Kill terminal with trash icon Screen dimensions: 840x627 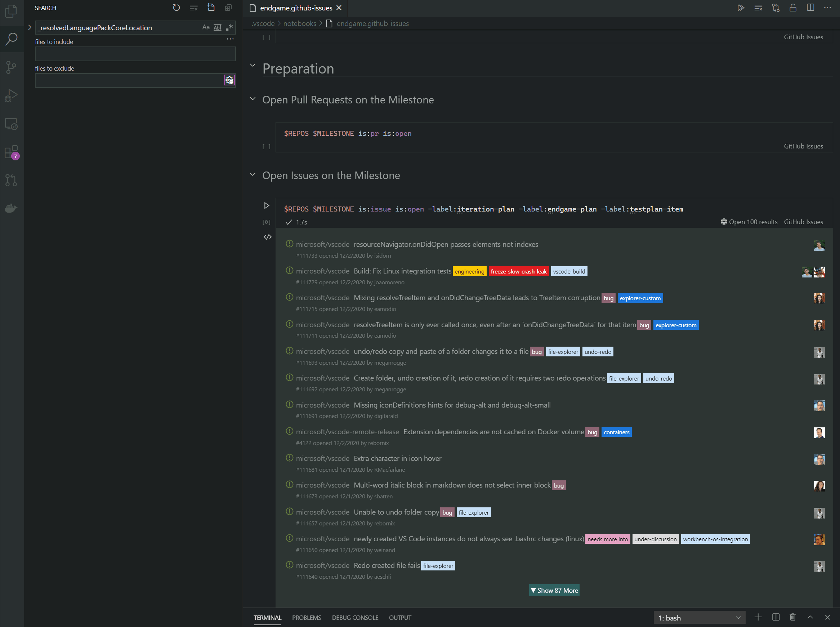pos(792,617)
